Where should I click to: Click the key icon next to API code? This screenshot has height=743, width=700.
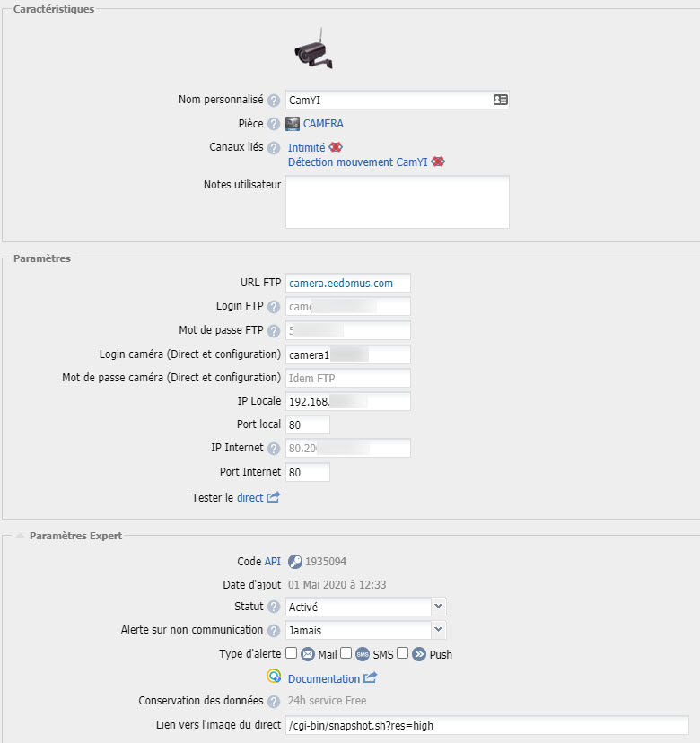click(295, 562)
